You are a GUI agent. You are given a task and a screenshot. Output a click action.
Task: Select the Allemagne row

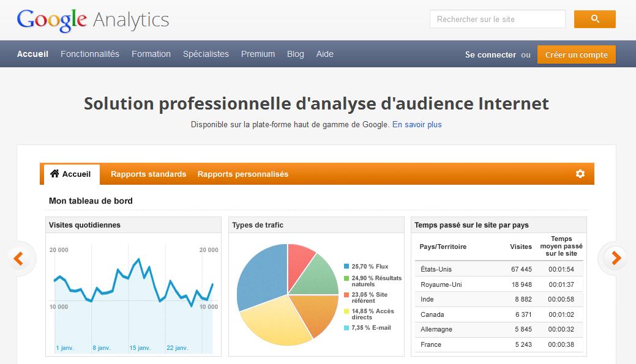click(499, 329)
